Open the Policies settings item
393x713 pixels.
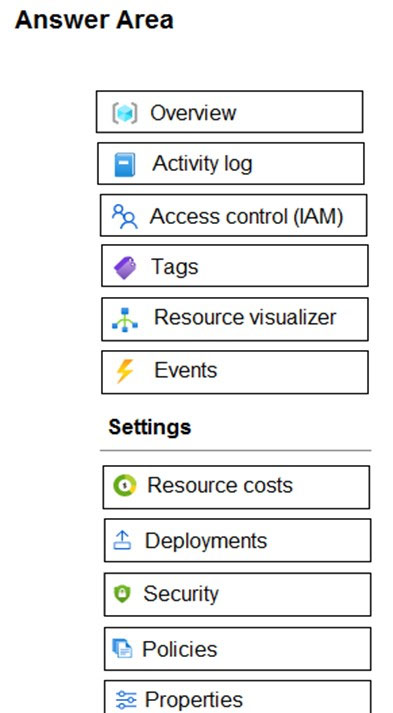click(x=237, y=649)
